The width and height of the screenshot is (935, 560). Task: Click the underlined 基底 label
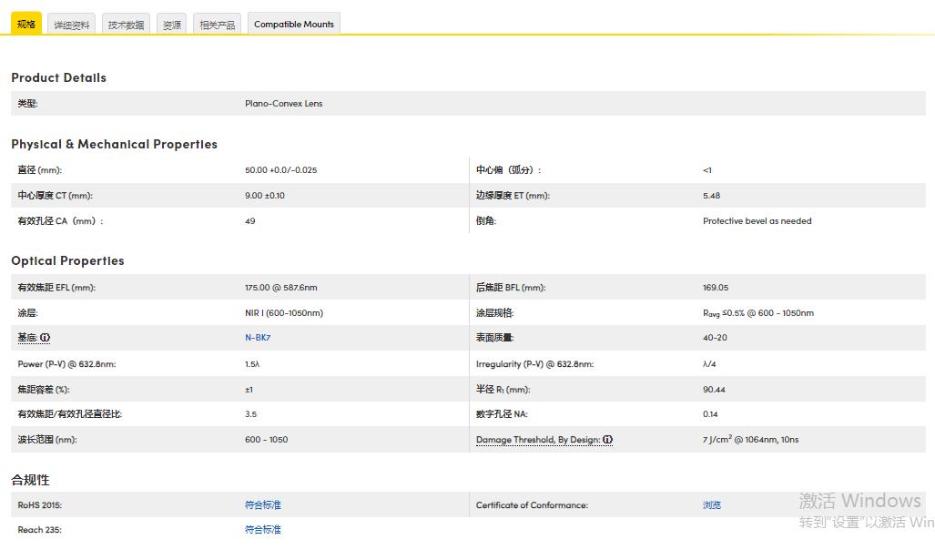pyautogui.click(x=27, y=338)
